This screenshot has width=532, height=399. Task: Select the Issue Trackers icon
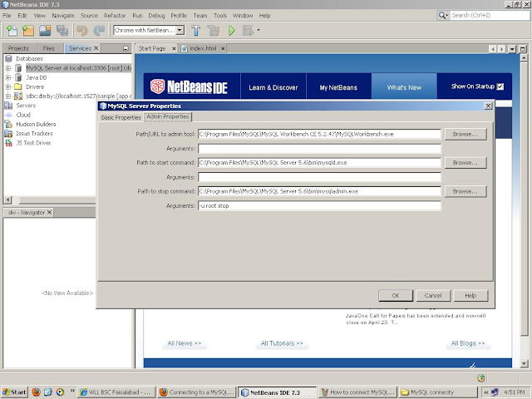[x=8, y=134]
